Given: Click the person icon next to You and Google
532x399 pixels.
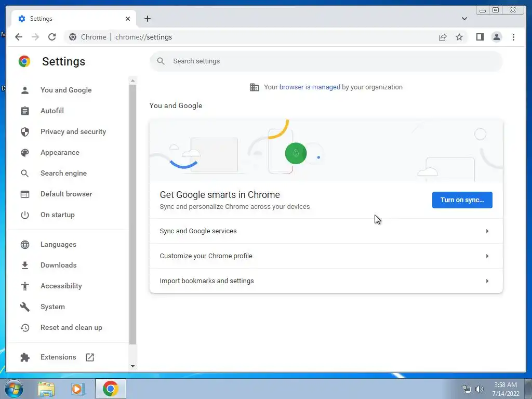Looking at the screenshot, I should point(25,90).
